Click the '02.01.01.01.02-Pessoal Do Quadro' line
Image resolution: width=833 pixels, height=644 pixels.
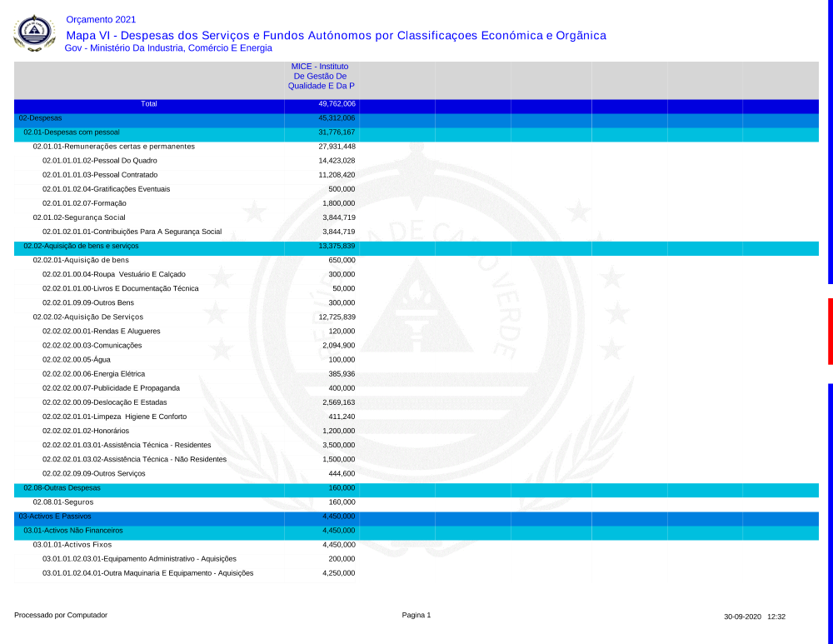(99, 161)
